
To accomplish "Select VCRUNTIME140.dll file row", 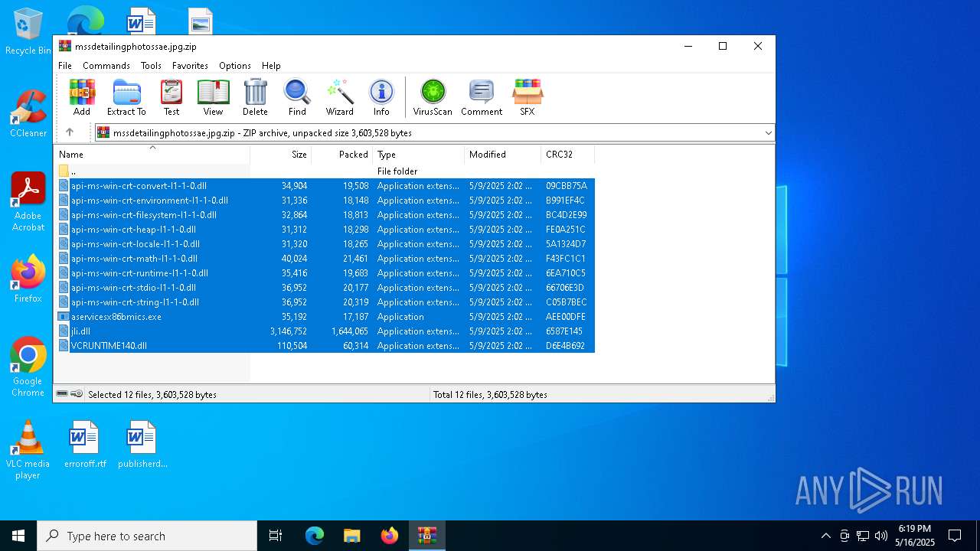I will click(325, 346).
